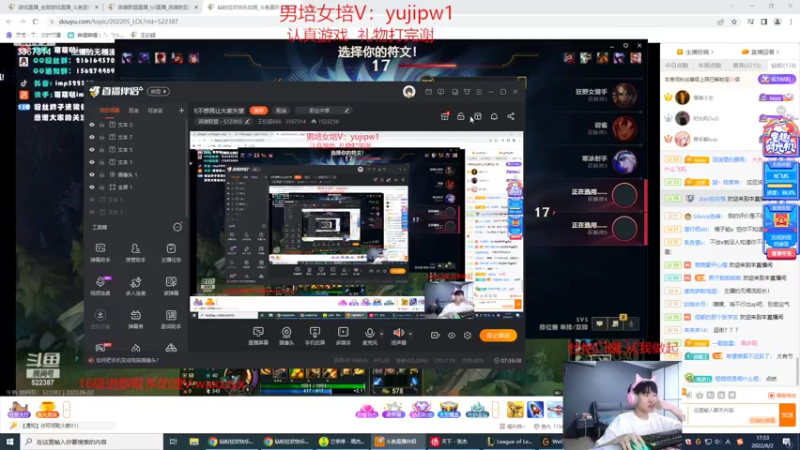800x450 pixels.
Task: Toggle the lock icon in 直播伴侣 toolbar
Action: click(x=461, y=116)
